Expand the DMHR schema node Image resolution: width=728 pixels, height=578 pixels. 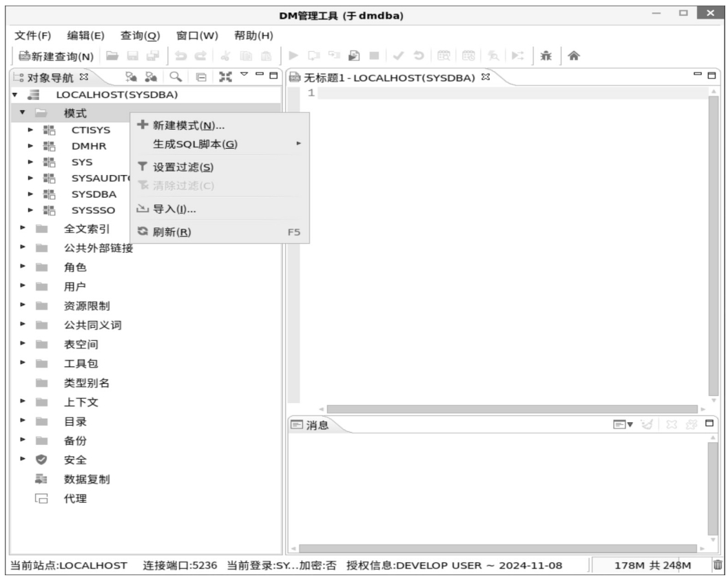(x=30, y=146)
